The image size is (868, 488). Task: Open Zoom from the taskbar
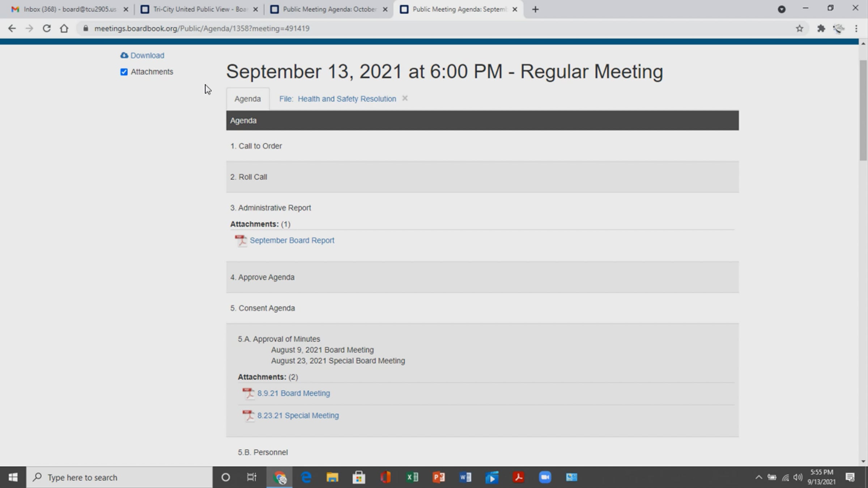[545, 478]
